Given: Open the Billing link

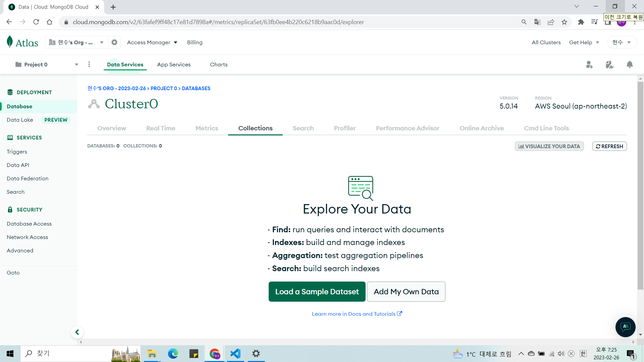Looking at the screenshot, I should tap(195, 43).
